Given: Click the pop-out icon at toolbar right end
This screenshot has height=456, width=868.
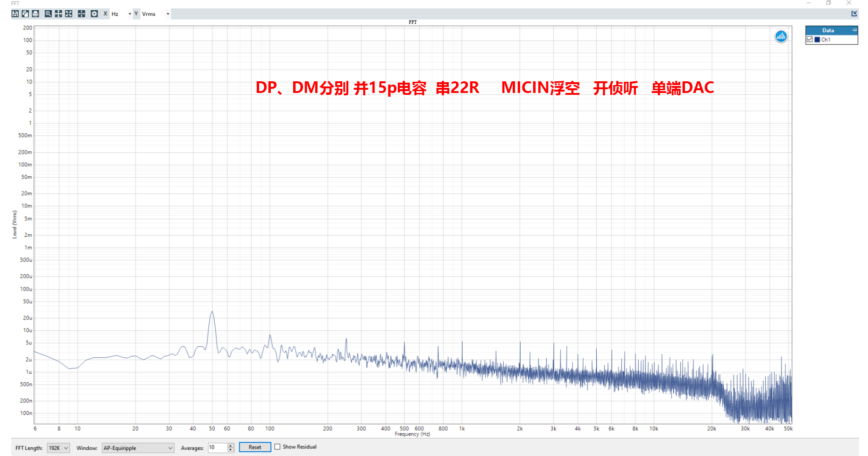Looking at the screenshot, I should click(854, 14).
